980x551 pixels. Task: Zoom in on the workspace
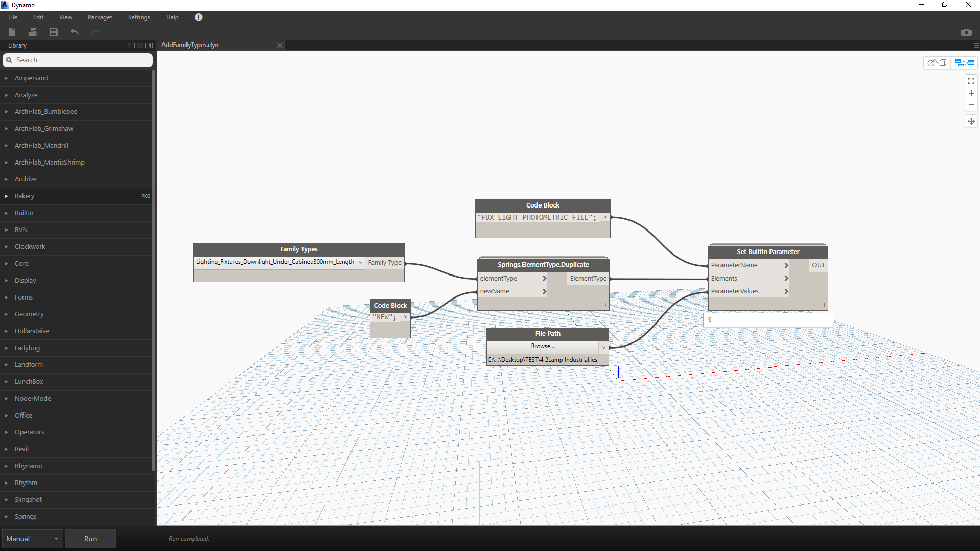(971, 93)
